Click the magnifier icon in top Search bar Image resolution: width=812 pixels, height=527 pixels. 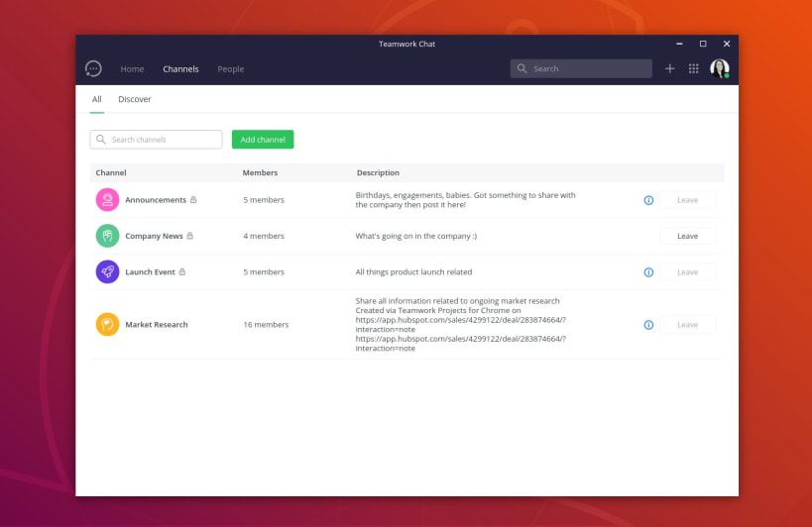click(522, 68)
